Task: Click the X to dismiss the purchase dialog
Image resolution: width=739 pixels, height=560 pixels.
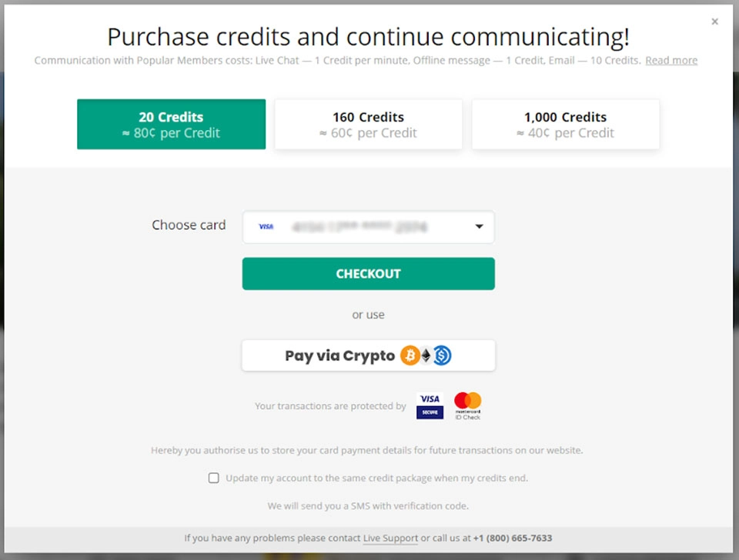Action: pyautogui.click(x=714, y=22)
